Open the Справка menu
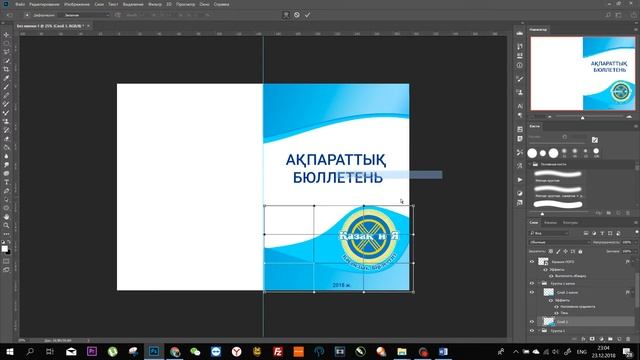This screenshot has height=360, width=640. click(221, 4)
